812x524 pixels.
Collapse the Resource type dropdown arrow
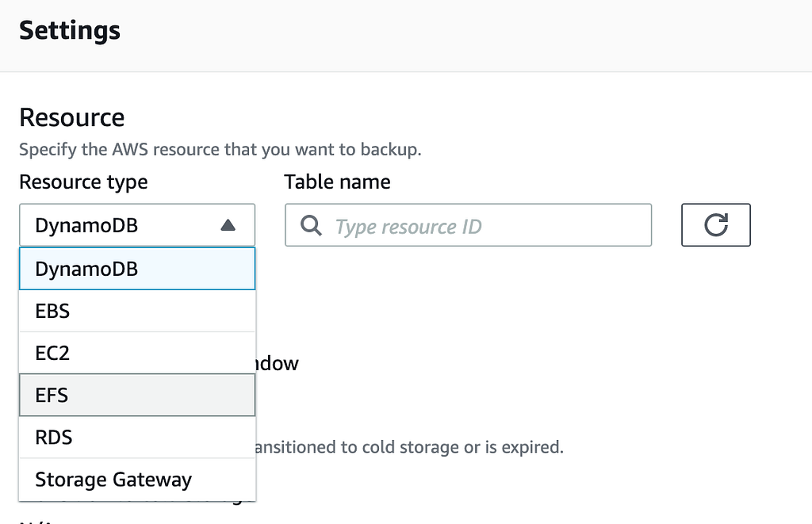(228, 225)
